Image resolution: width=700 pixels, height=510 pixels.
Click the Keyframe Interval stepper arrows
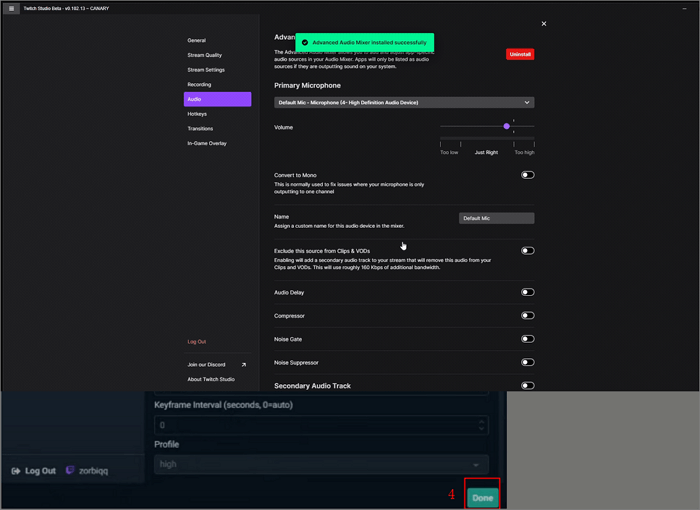click(x=481, y=425)
